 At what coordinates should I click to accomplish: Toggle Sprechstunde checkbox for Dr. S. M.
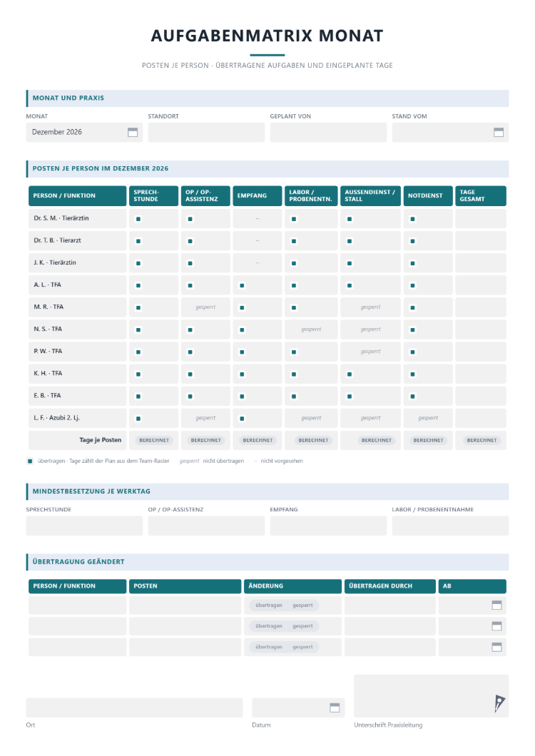pos(138,219)
